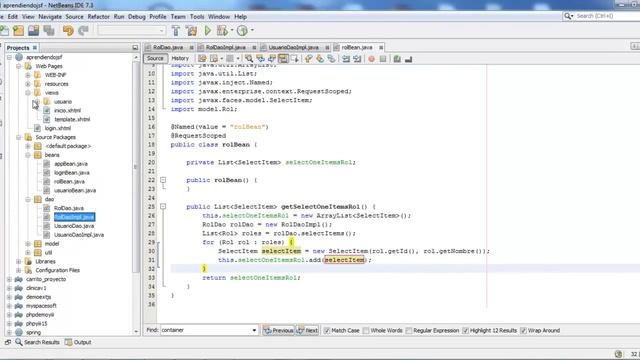Toggle the Wrap Around checkbox
This screenshot has height=360, width=640.
[x=523, y=331]
